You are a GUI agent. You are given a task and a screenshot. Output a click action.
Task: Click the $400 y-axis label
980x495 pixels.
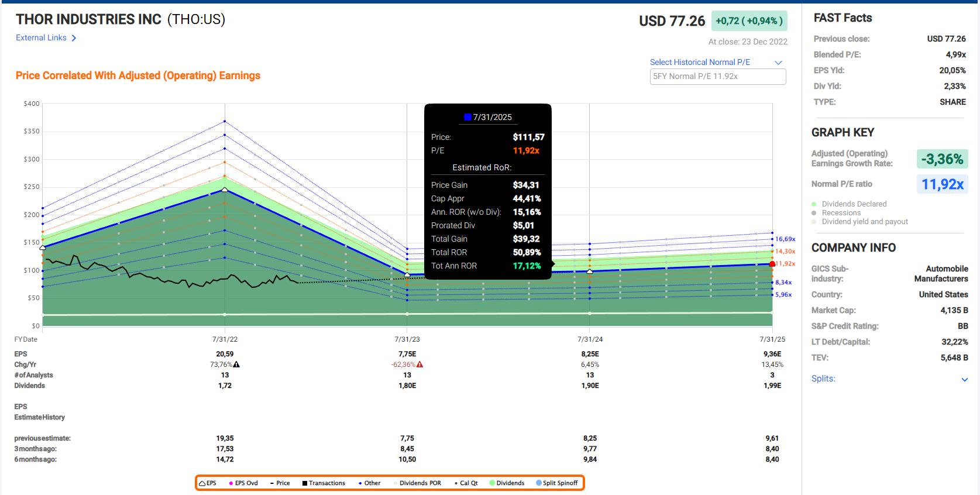tap(32, 104)
